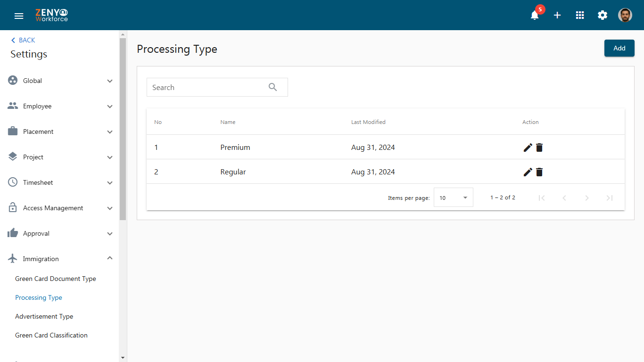The width and height of the screenshot is (644, 362).
Task: Sort by the Name column header
Action: 228,122
